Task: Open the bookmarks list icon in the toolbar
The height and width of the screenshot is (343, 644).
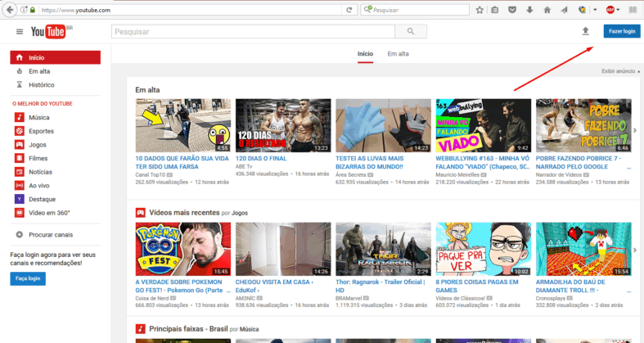Action: (x=495, y=10)
